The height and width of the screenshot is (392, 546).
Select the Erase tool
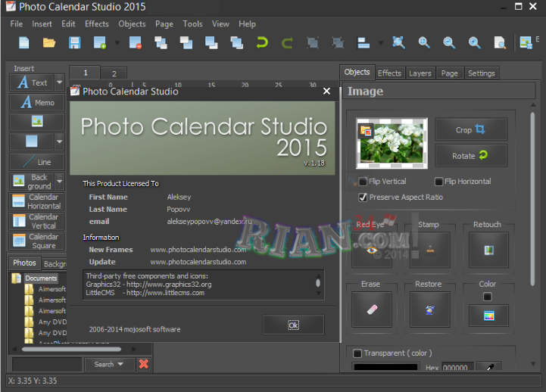coord(372,310)
